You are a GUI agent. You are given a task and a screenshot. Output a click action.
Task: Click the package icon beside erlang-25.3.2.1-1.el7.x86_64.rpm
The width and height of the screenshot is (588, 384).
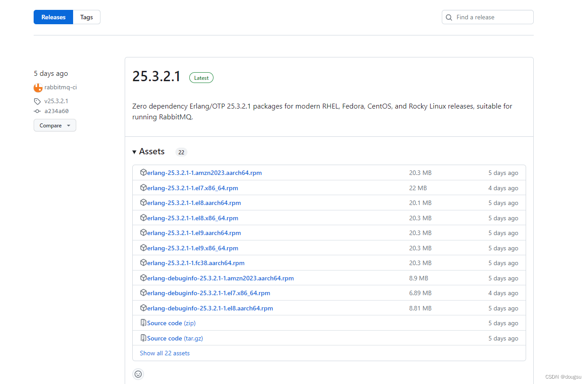point(144,188)
